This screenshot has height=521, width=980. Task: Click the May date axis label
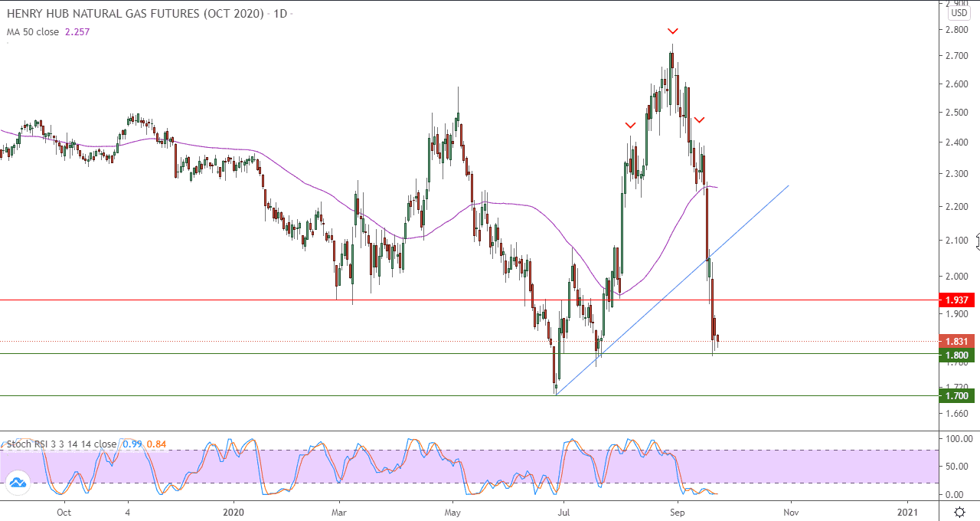click(x=452, y=512)
